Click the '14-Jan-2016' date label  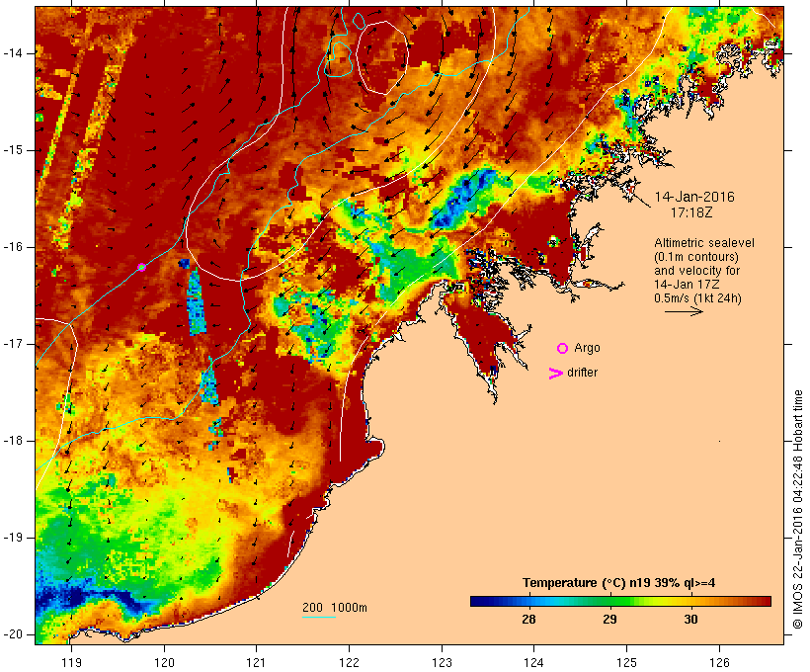coord(694,197)
